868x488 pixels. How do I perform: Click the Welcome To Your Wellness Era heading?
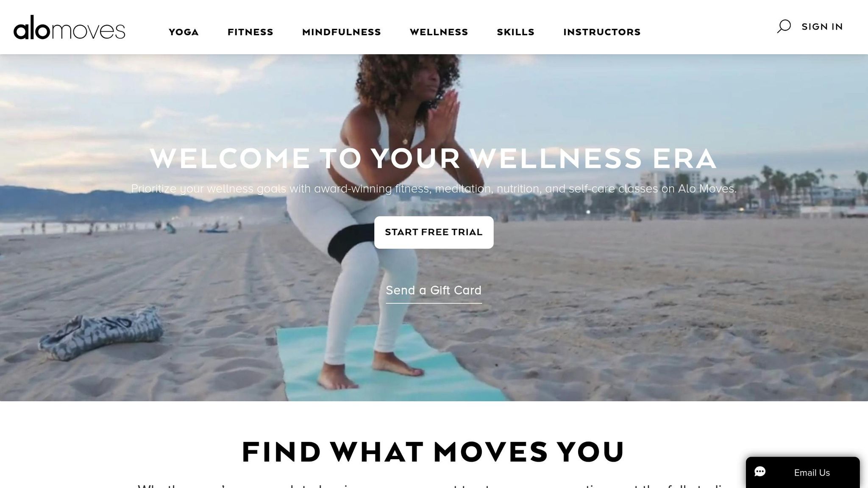433,158
